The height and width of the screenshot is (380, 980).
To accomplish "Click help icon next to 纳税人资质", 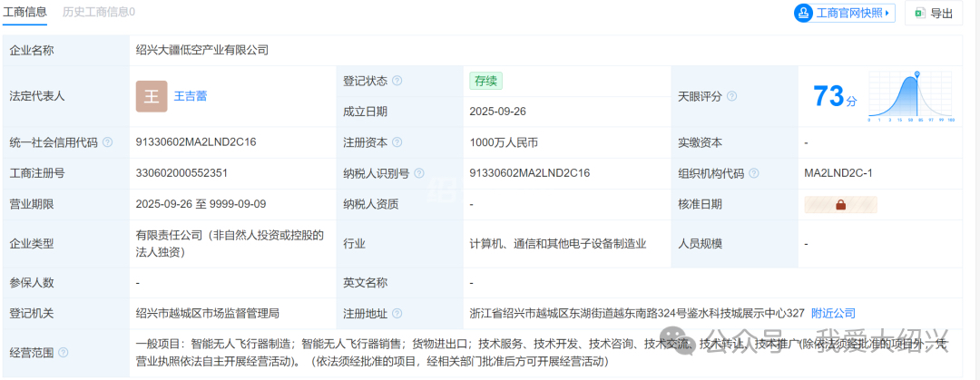I will point(407,204).
